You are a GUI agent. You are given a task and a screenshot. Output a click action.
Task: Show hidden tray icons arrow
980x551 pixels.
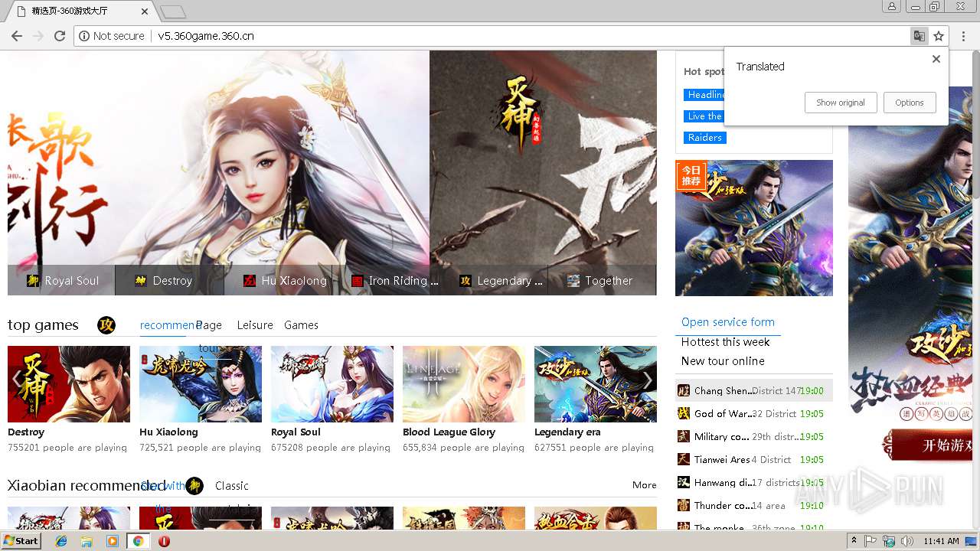854,541
